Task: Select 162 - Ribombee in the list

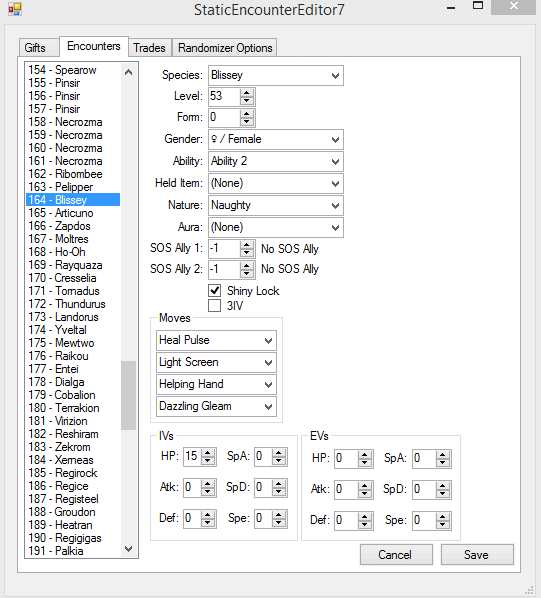Action: (73, 174)
